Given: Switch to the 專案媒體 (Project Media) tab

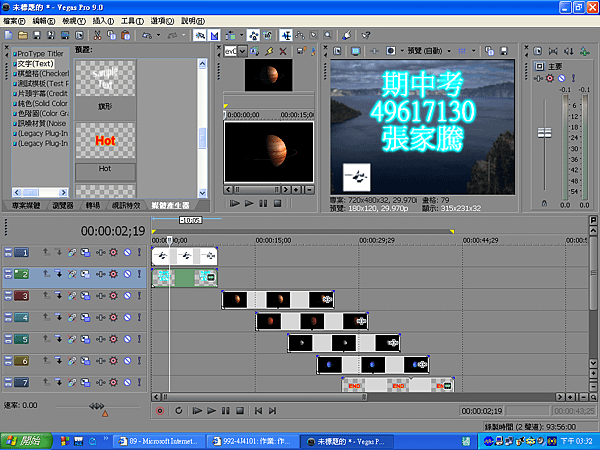Looking at the screenshot, I should coord(26,206).
